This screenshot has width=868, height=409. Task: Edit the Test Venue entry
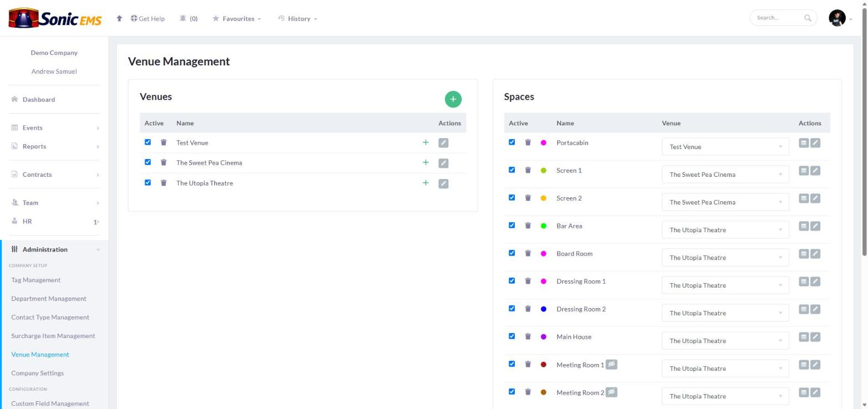tap(443, 143)
